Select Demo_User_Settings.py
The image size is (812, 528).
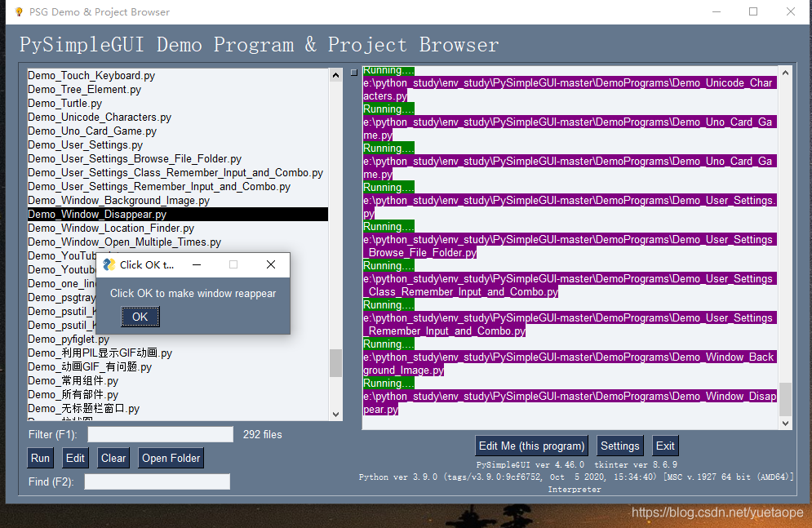pos(178,145)
